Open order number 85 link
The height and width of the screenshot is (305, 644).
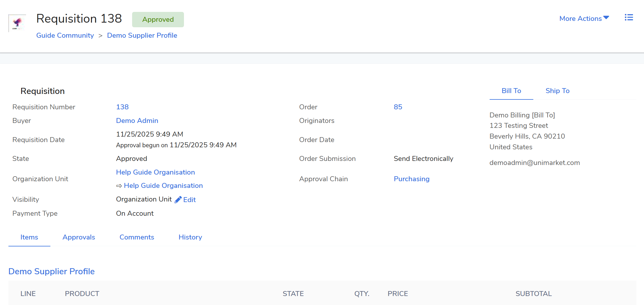tap(398, 107)
